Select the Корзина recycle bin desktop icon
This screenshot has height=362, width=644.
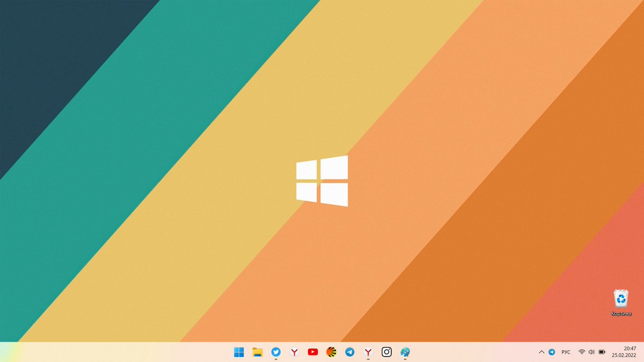[x=621, y=303]
